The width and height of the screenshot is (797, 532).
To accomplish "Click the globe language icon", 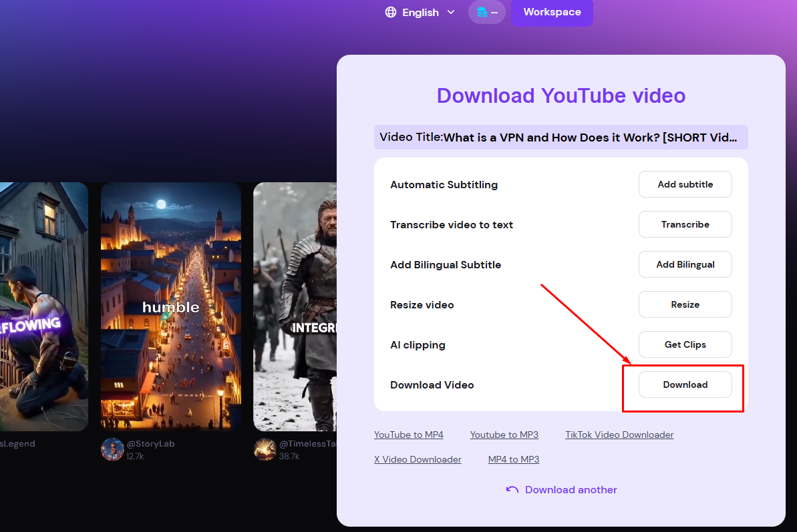I will coord(391,12).
